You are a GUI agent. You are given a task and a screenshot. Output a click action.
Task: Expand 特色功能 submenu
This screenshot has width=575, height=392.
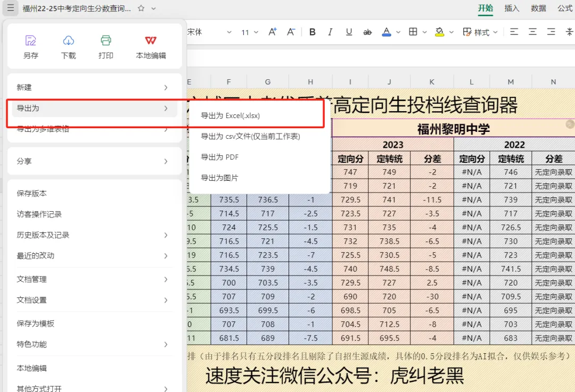click(94, 344)
